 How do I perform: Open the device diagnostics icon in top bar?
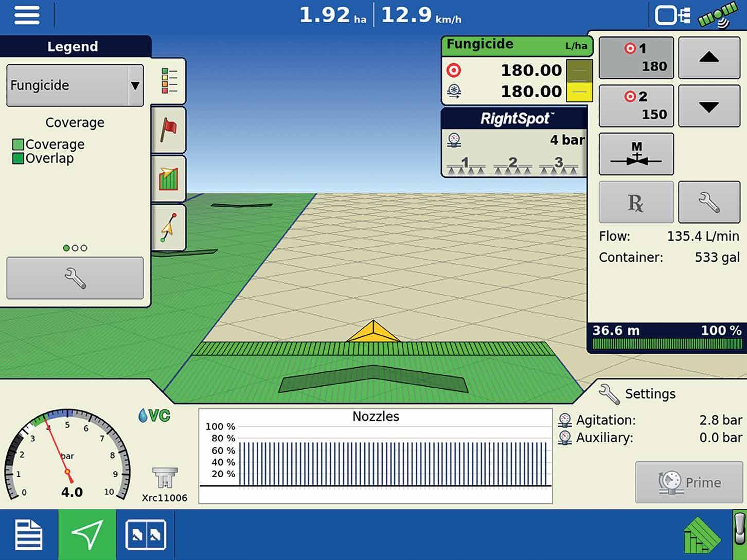[x=672, y=15]
